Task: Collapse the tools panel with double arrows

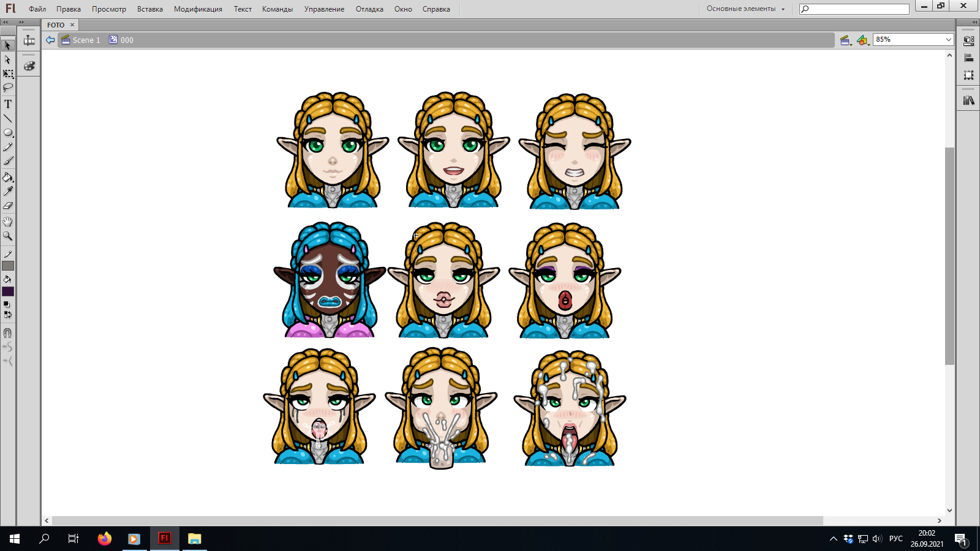Action: pyautogui.click(x=6, y=22)
